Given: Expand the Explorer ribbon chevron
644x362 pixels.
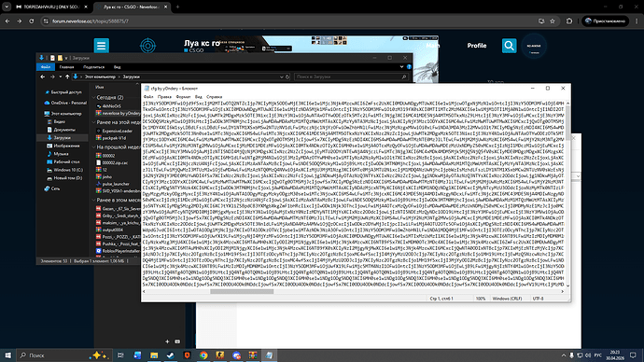Looking at the screenshot, I should click(401, 67).
